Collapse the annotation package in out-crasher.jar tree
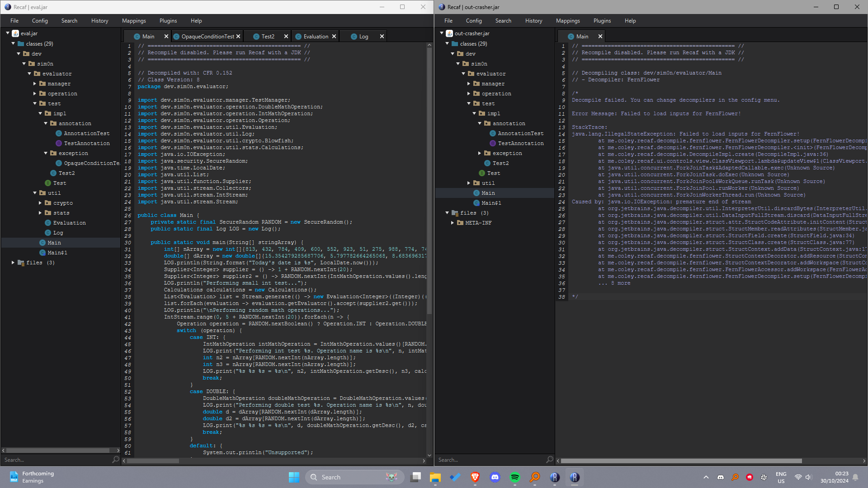Screen dimensions: 868x488 point(480,123)
